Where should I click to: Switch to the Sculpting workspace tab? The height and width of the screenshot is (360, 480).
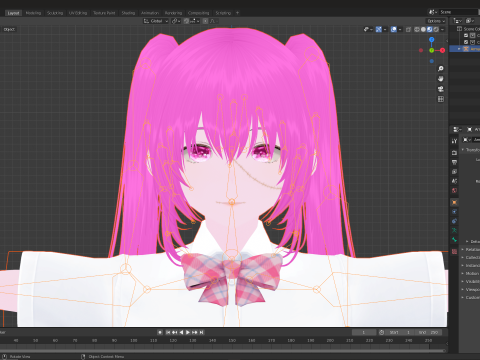click(55, 13)
